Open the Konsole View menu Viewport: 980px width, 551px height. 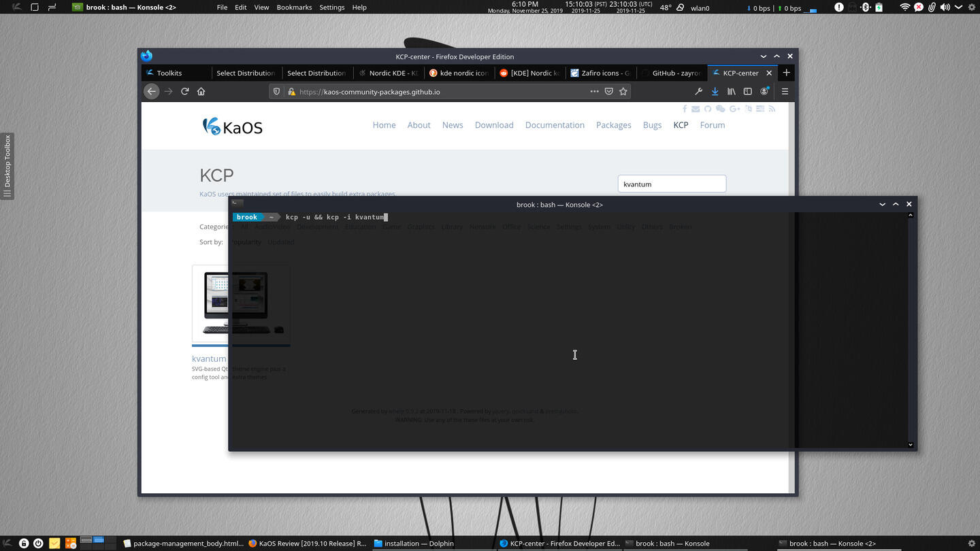[x=261, y=7]
